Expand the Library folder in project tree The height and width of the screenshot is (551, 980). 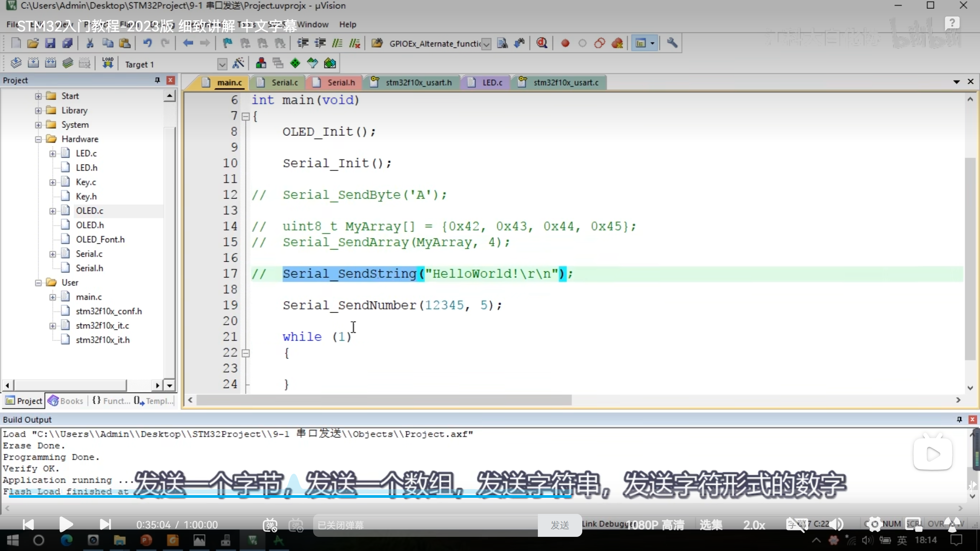tap(38, 111)
